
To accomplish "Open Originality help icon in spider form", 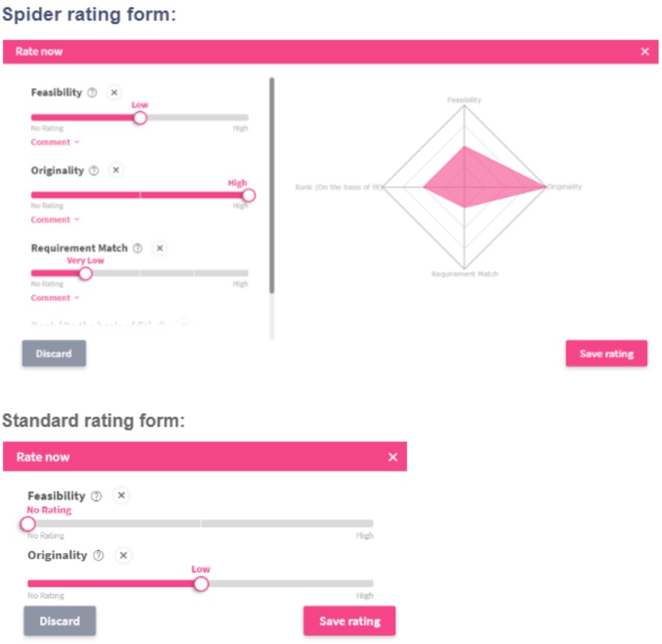I will pyautogui.click(x=94, y=171).
